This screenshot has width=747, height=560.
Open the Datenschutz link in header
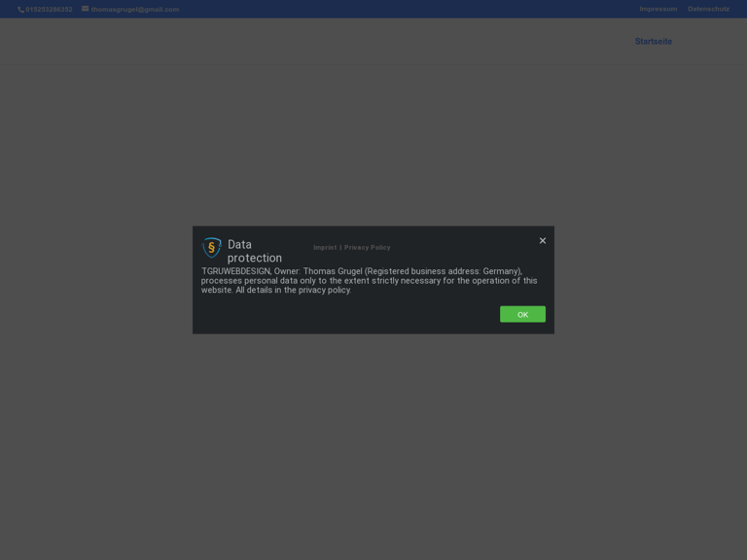coord(708,9)
